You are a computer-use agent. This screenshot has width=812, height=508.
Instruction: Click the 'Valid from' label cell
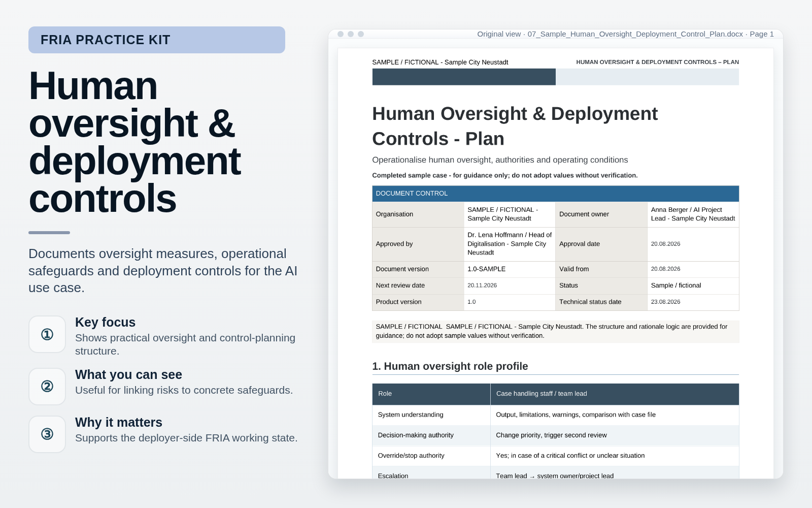(x=601, y=269)
